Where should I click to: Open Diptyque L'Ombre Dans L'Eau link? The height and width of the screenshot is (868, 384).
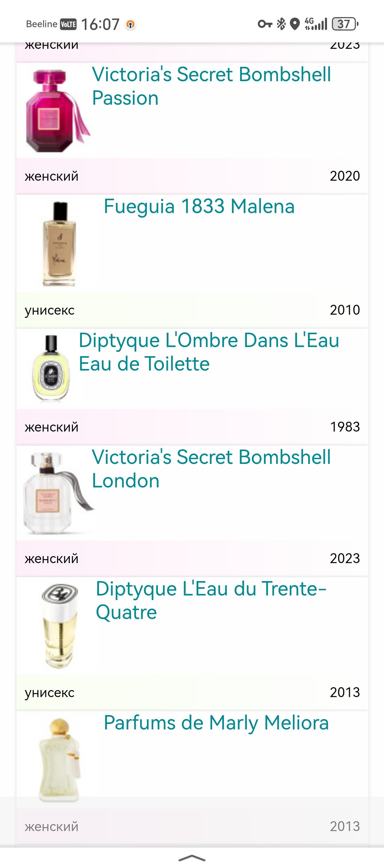click(209, 352)
